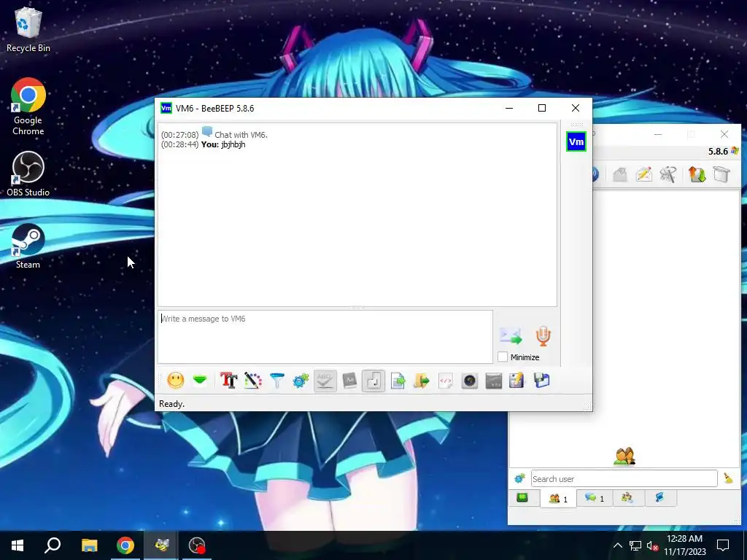Image resolution: width=747 pixels, height=560 pixels.
Task: Open the notification center icon
Action: (x=723, y=545)
